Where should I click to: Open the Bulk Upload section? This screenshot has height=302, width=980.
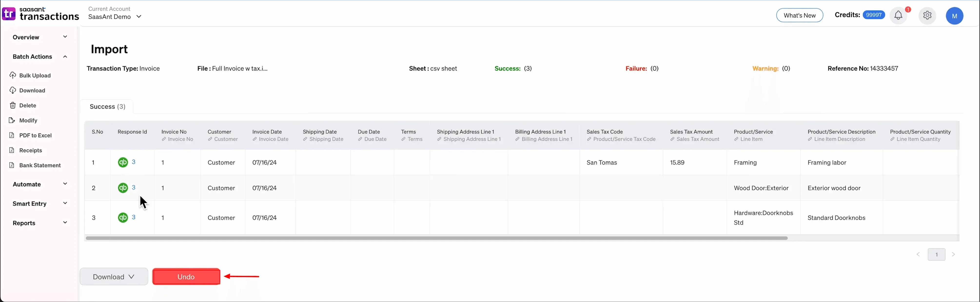pyautogui.click(x=35, y=75)
